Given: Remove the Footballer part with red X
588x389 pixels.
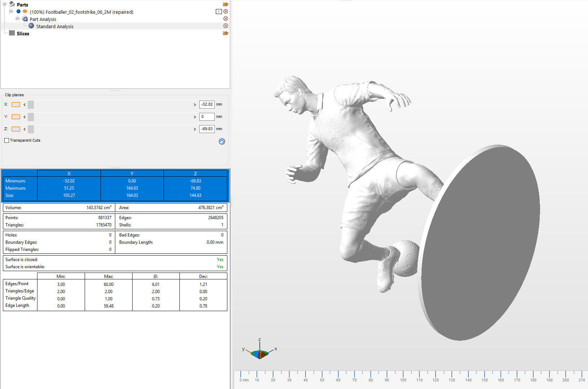Looking at the screenshot, I should tap(226, 12).
